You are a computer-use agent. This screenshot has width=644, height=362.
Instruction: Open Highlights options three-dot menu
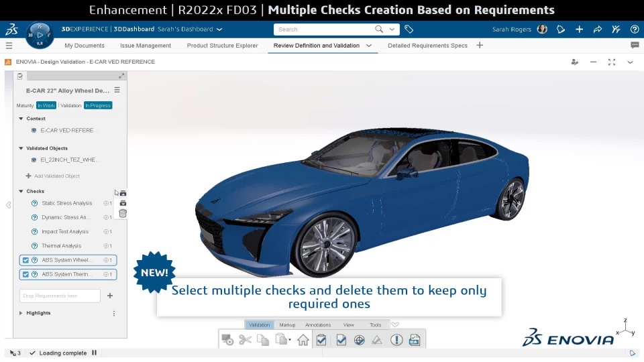click(114, 313)
